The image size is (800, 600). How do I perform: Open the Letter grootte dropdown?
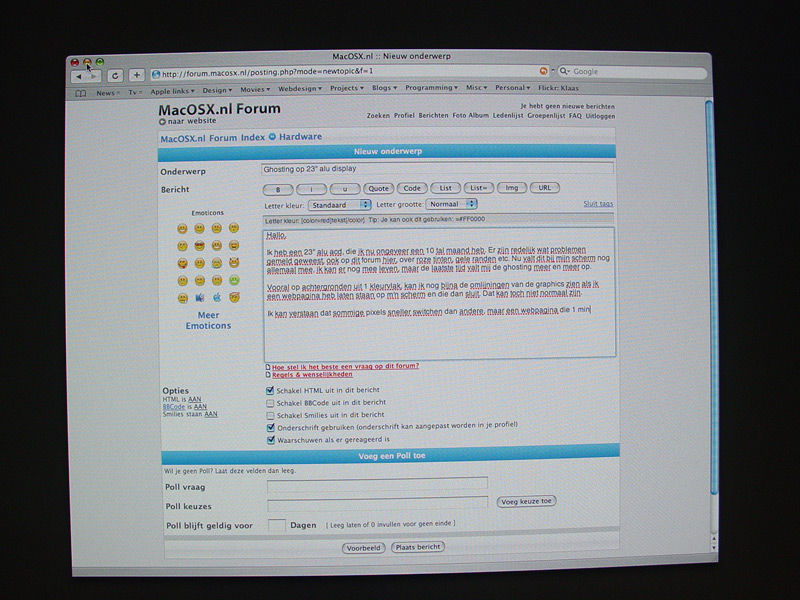[446, 204]
